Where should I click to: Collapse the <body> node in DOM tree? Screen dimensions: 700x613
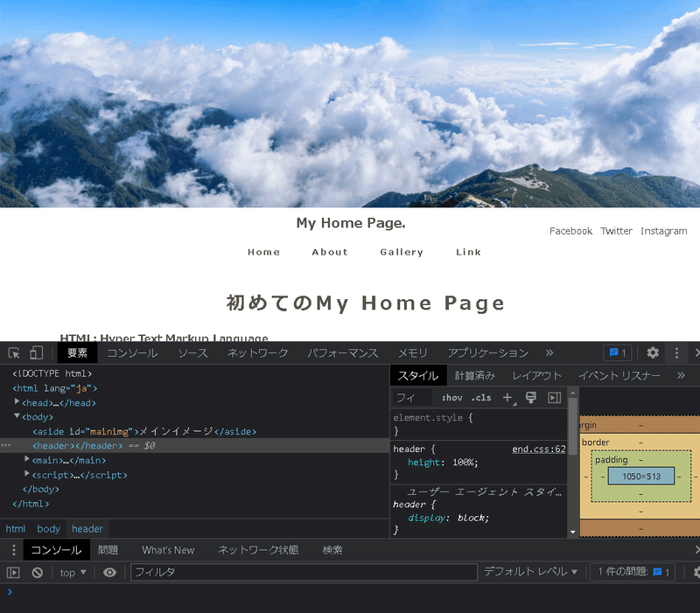(x=17, y=415)
